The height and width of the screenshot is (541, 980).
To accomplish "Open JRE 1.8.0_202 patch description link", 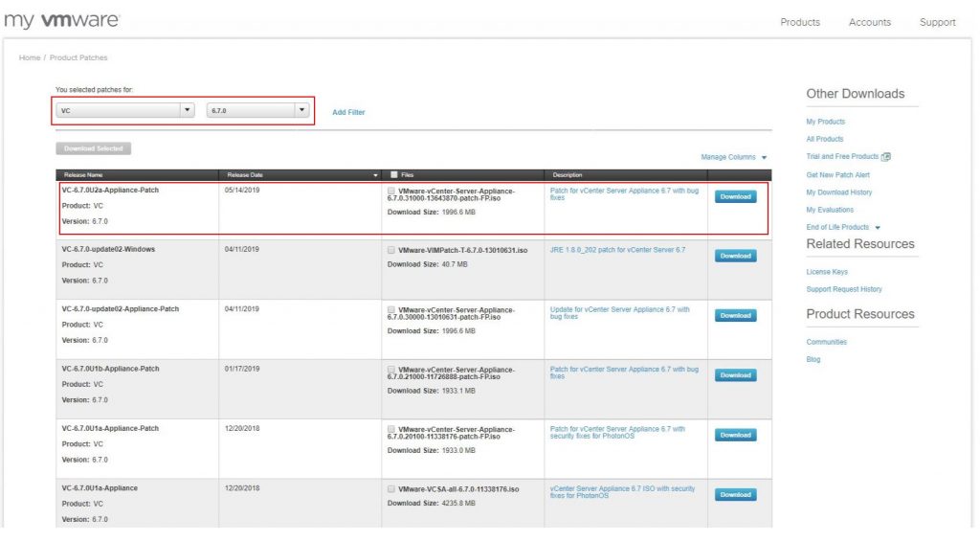I will pos(617,250).
